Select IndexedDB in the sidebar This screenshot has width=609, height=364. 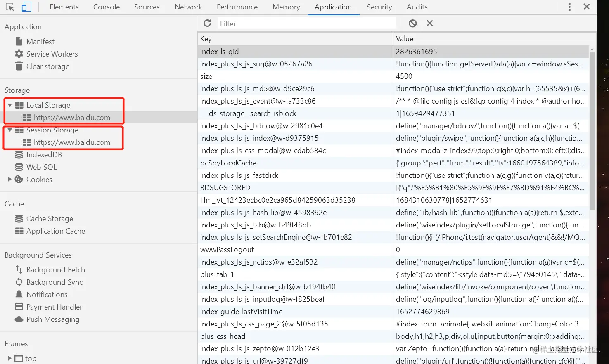point(44,155)
